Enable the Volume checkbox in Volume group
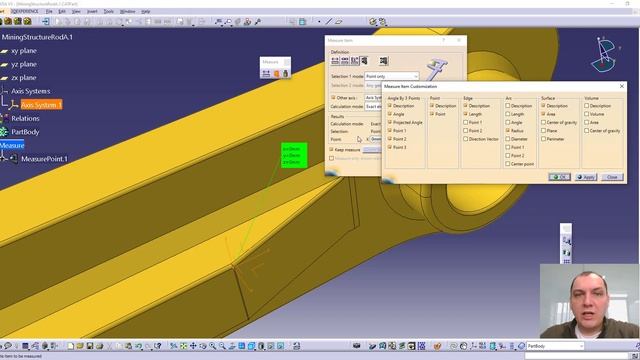 coord(587,114)
